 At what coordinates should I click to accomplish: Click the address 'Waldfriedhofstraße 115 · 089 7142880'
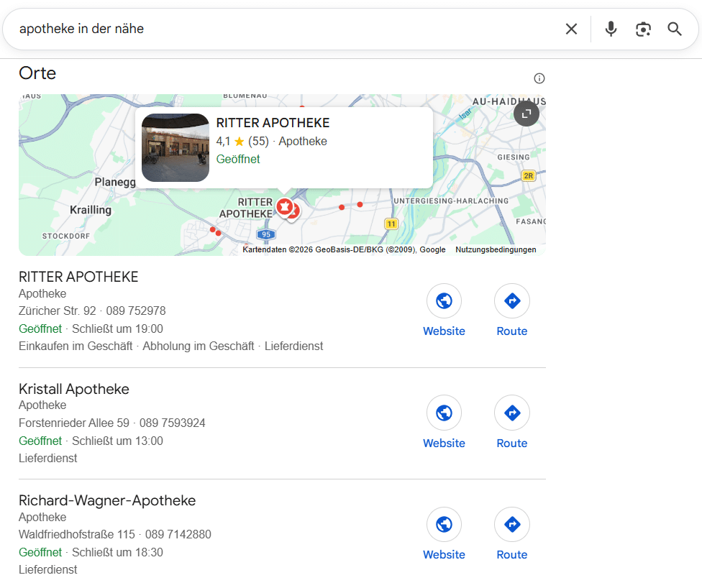115,534
